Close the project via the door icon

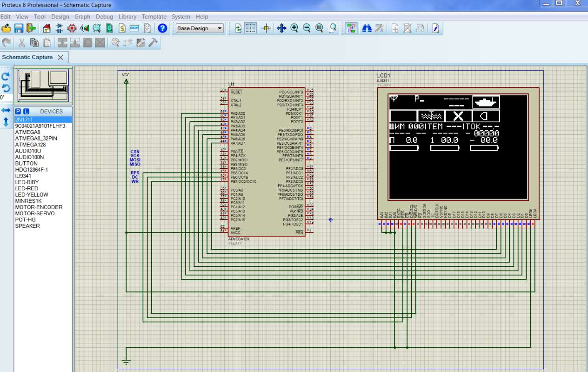(x=31, y=28)
